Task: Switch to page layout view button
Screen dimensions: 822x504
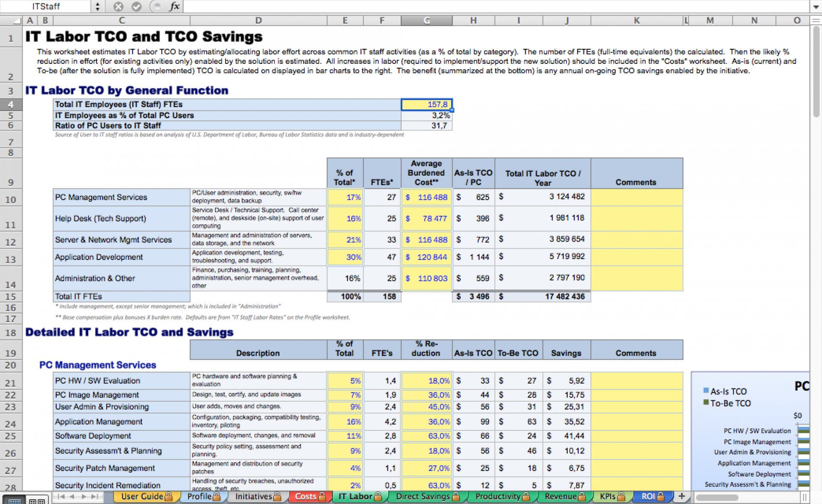Action: click(x=37, y=500)
